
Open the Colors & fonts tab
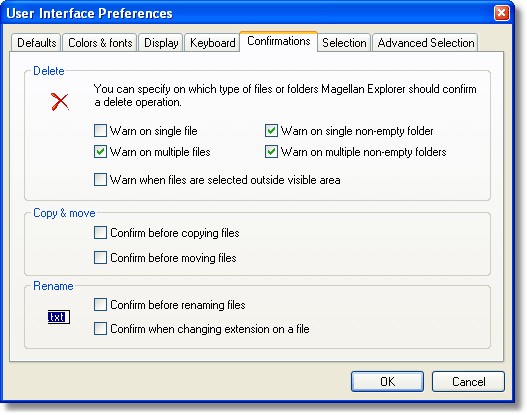[100, 43]
